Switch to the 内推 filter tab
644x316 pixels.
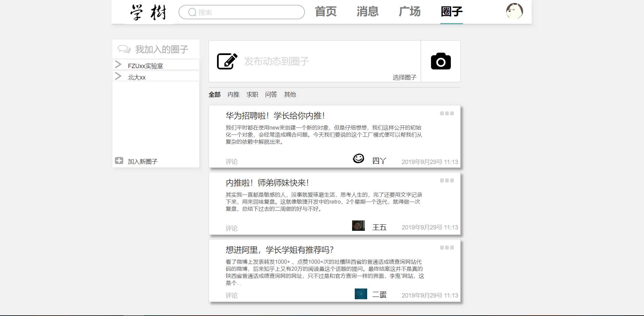tap(233, 95)
